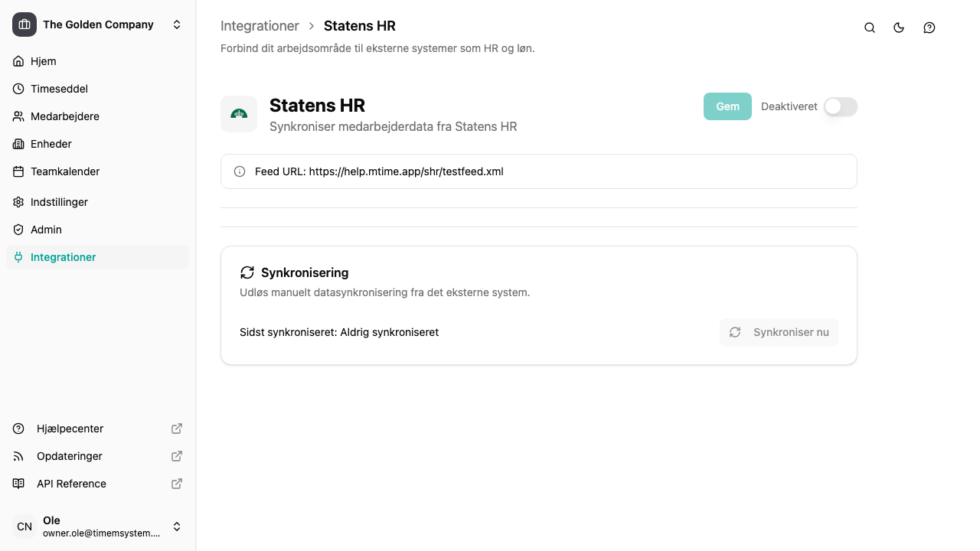Click the Medarbejdere people icon
Screen dimensions: 980x551
click(18, 116)
